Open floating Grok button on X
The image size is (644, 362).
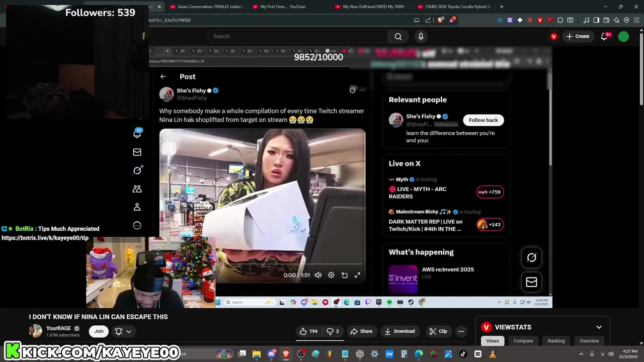[531, 257]
